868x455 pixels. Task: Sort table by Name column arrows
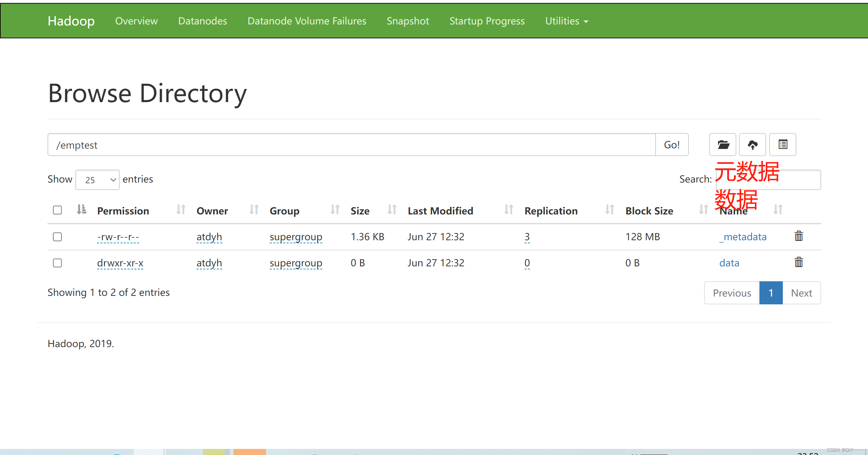[x=778, y=210]
